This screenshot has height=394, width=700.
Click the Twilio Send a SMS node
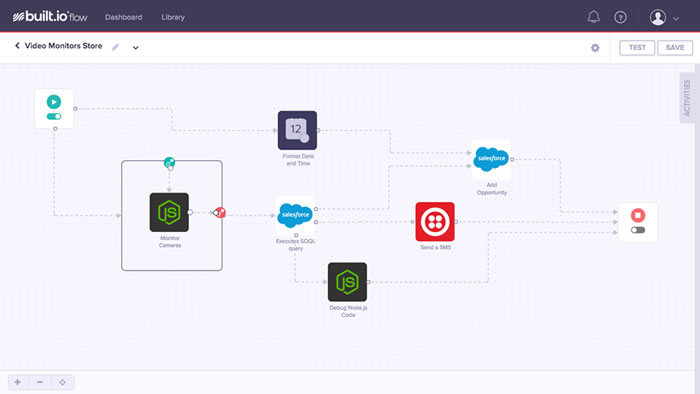[435, 221]
